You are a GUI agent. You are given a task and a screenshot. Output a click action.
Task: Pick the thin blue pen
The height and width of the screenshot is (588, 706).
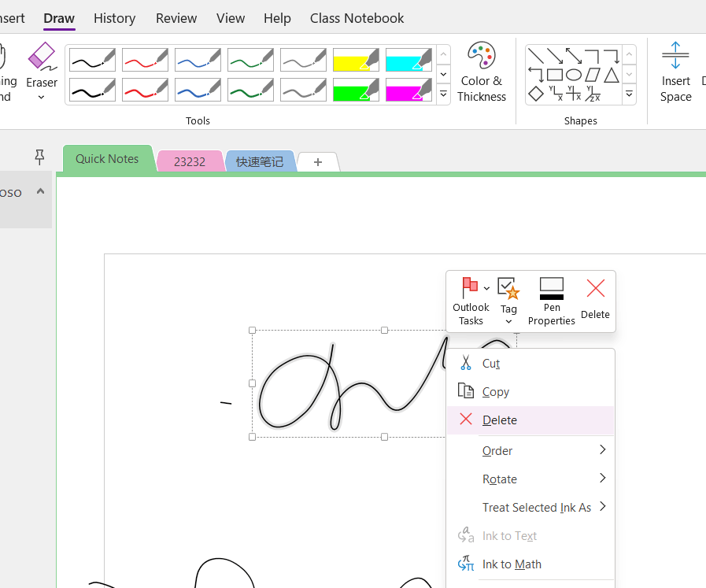[198, 60]
